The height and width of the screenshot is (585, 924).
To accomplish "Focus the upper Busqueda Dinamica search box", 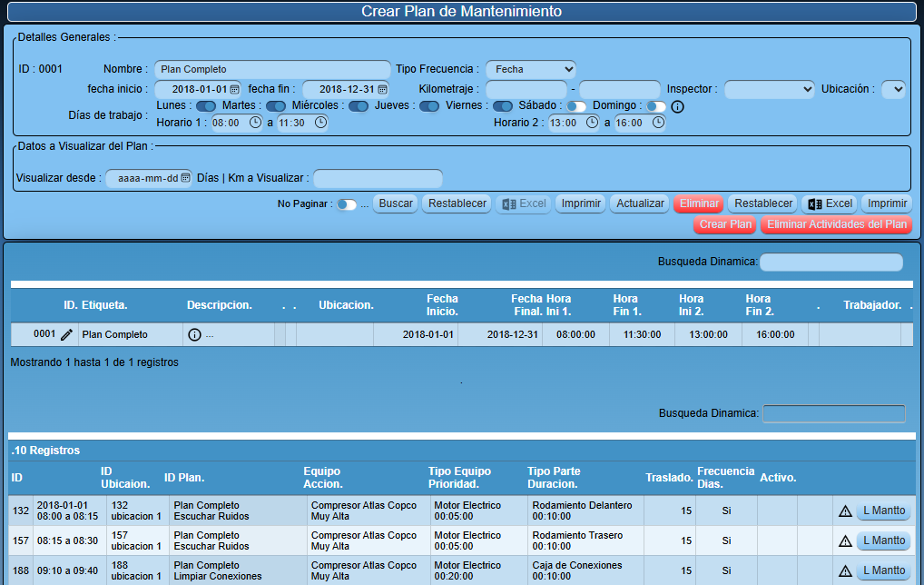I will pyautogui.click(x=831, y=262).
